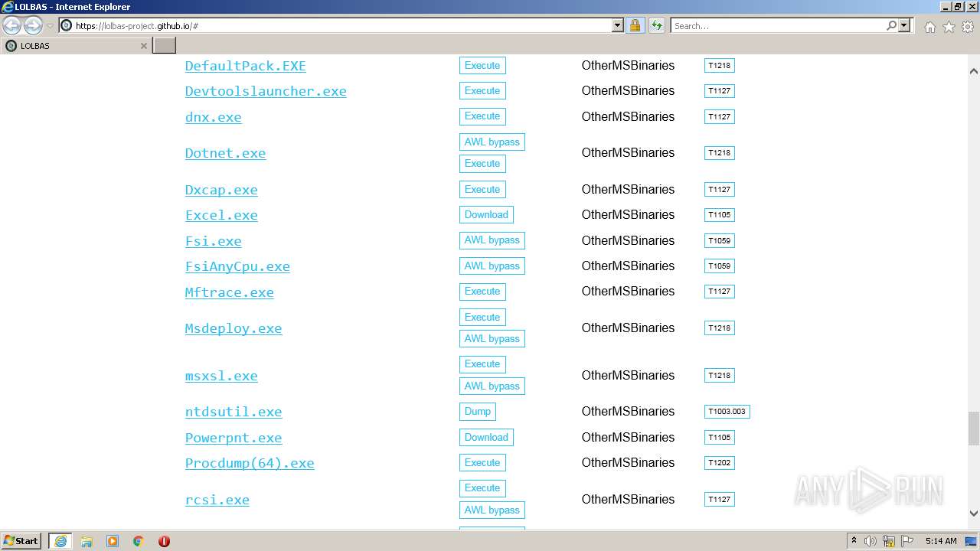Open the dnx.exe entry
Screen dimensions: 980x551
213,117
